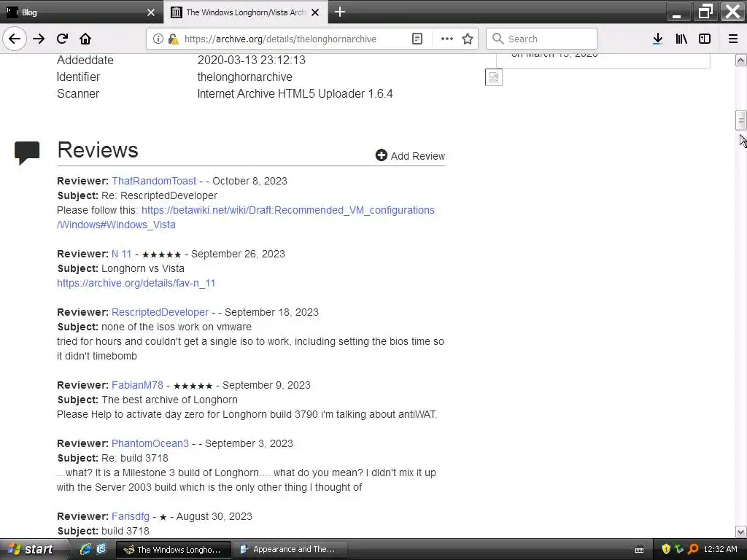
Task: Toggle reader view in address bar
Action: pyautogui.click(x=417, y=39)
